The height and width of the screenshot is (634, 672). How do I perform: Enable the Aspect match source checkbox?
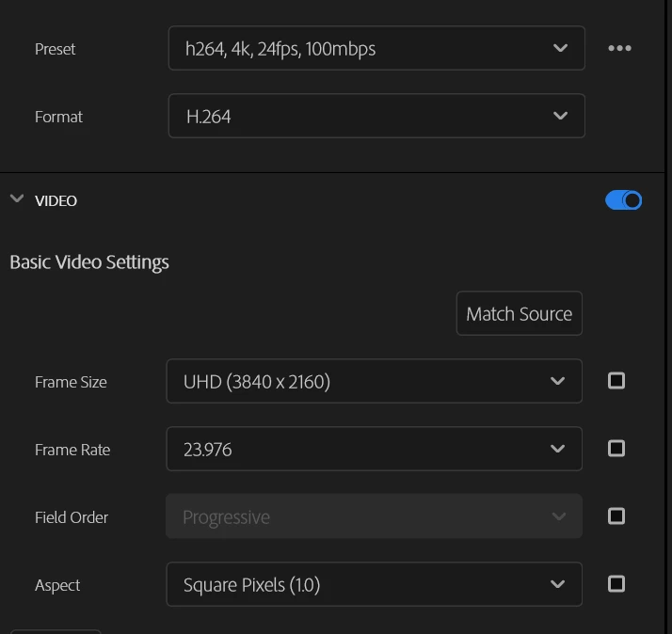pyautogui.click(x=616, y=584)
